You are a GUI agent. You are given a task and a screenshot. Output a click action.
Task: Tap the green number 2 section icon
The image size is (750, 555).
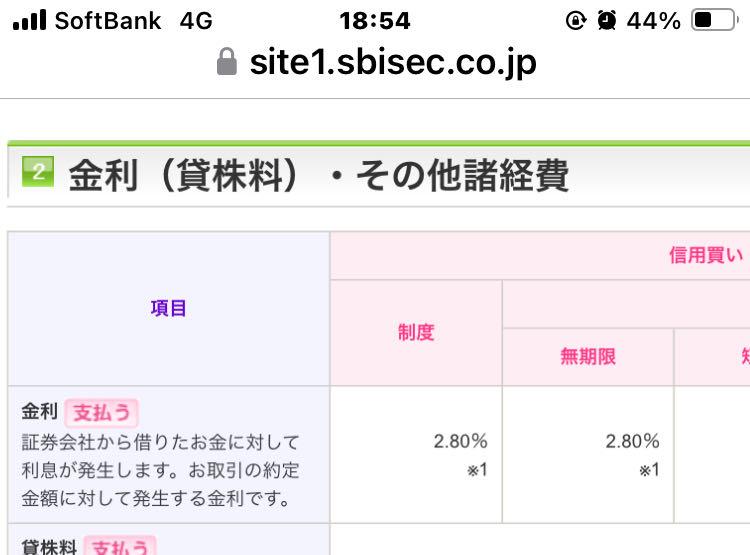pos(38,173)
